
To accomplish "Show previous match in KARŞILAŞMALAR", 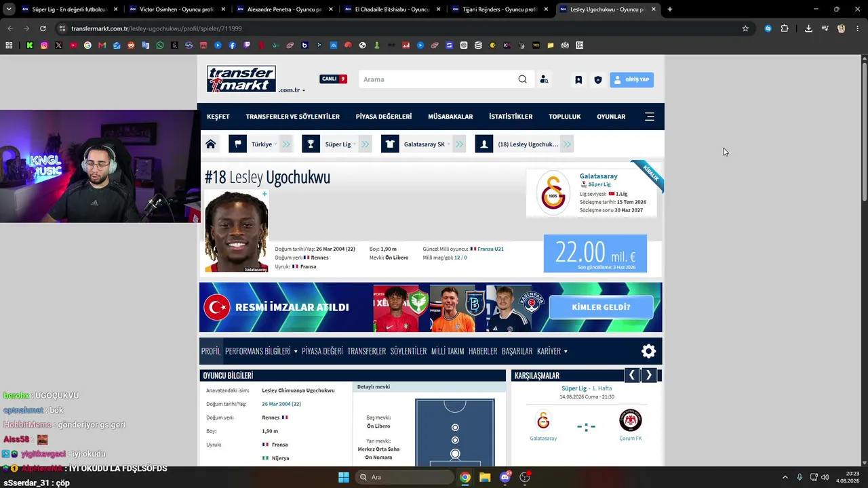I will coord(632,375).
